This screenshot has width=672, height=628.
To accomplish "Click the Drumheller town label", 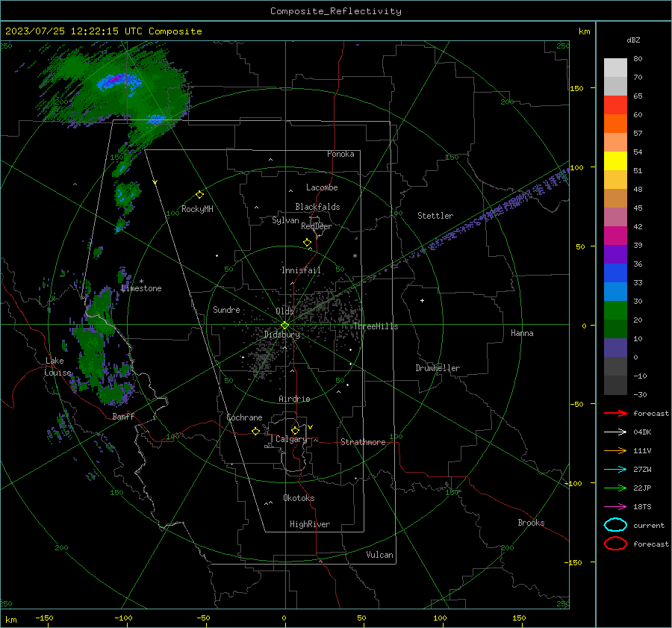I will 438,368.
